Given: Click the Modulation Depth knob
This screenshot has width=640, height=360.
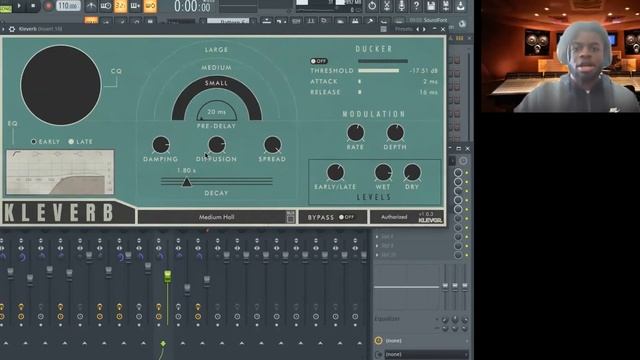Looking at the screenshot, I should [x=395, y=133].
